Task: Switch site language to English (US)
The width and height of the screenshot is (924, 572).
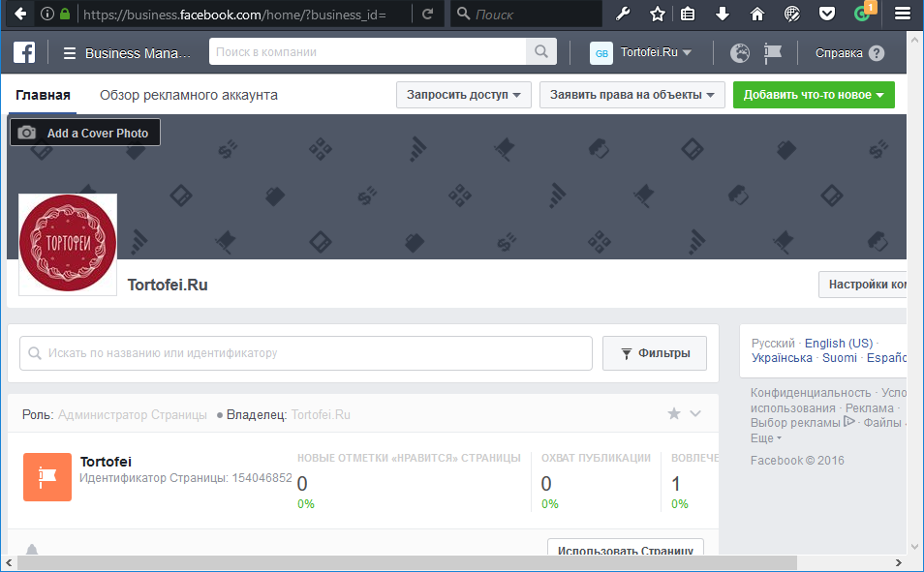Action: pos(839,343)
